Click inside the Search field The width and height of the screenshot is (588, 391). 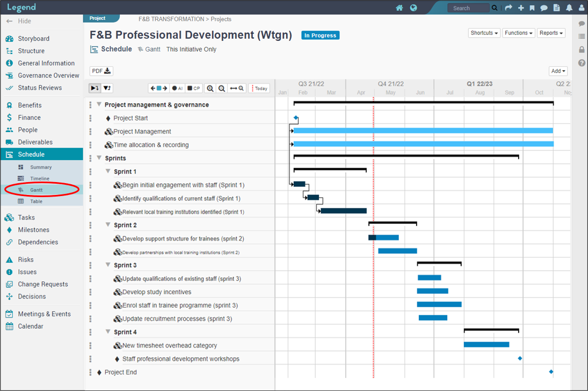tap(468, 8)
